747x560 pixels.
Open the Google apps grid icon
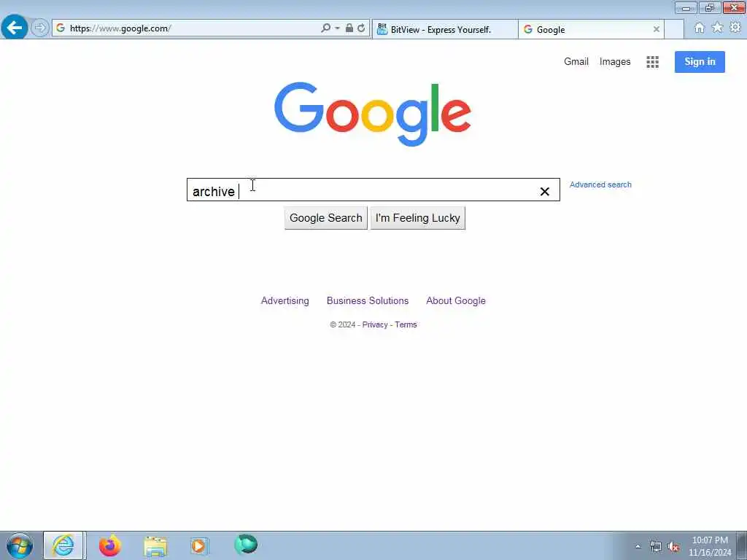[x=652, y=62]
